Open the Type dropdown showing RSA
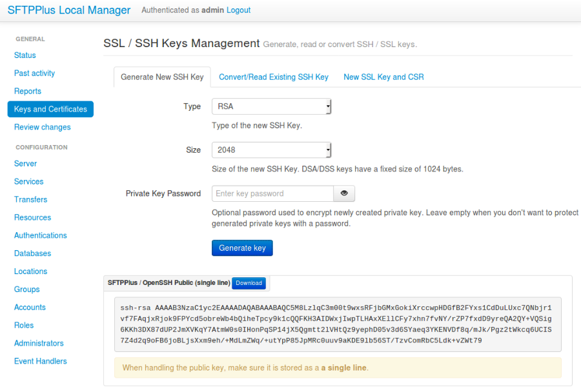This screenshot has width=581, height=392. click(271, 106)
